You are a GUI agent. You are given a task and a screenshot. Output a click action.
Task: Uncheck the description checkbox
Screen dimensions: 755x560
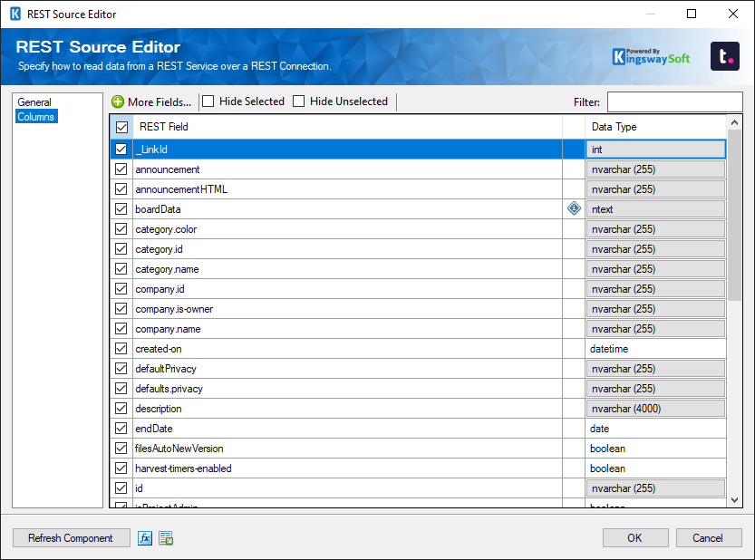[x=121, y=409]
